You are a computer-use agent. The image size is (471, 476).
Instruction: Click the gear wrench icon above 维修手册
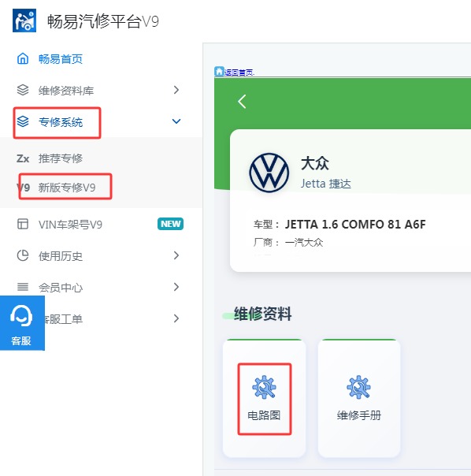(358, 387)
